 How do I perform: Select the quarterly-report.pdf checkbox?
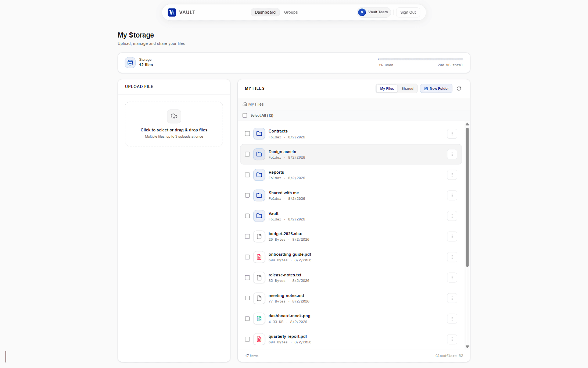coord(247,339)
